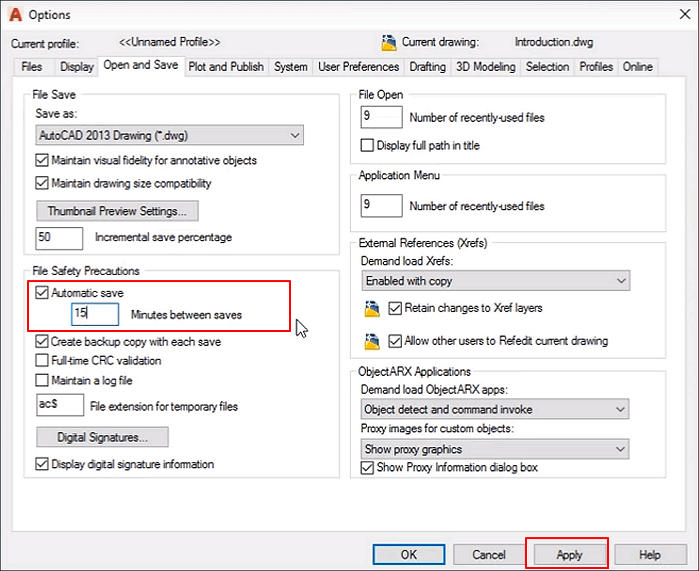Open the User Preferences tab
Image resolution: width=699 pixels, height=571 pixels.
[359, 67]
